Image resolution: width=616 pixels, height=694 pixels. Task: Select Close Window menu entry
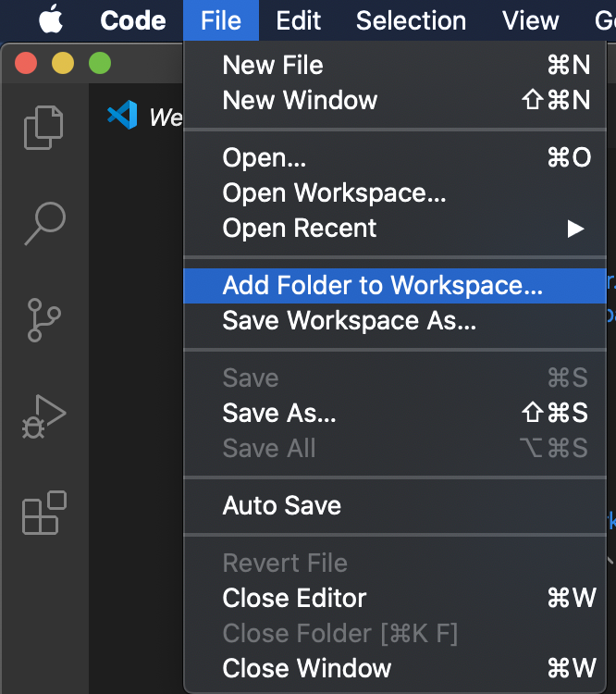395,668
